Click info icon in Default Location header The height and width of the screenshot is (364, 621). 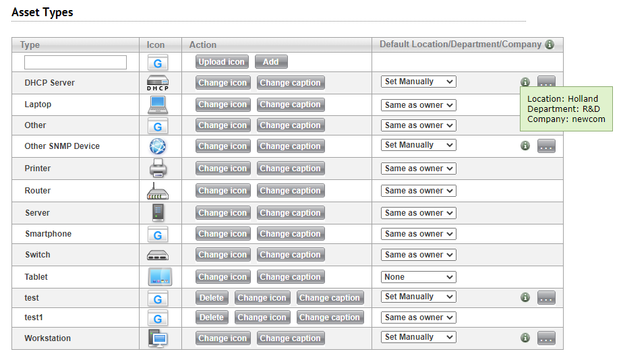point(550,44)
